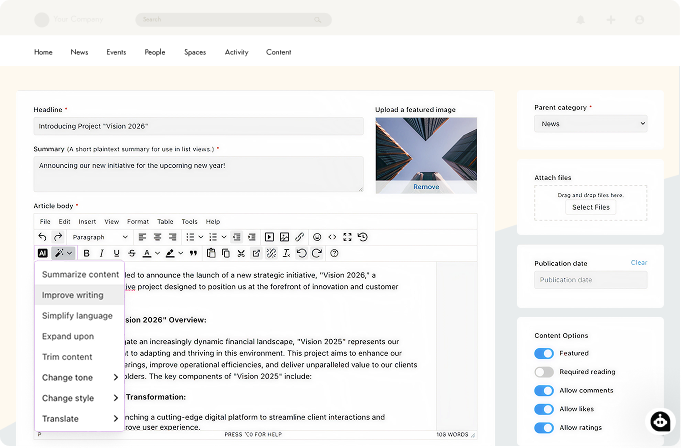Viewport: 681px width, 448px height.
Task: Open the editor File menu
Action: (45, 221)
